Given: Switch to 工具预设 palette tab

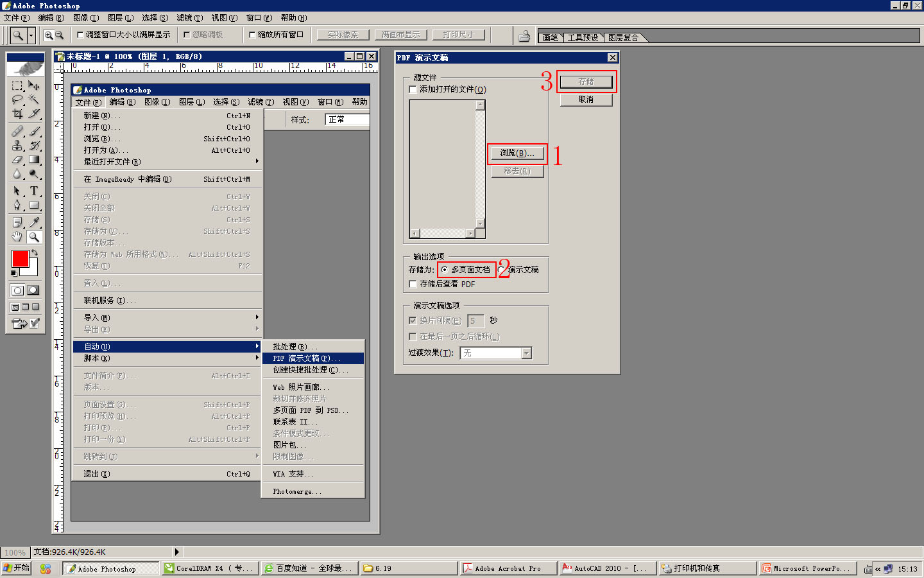Looking at the screenshot, I should [583, 38].
